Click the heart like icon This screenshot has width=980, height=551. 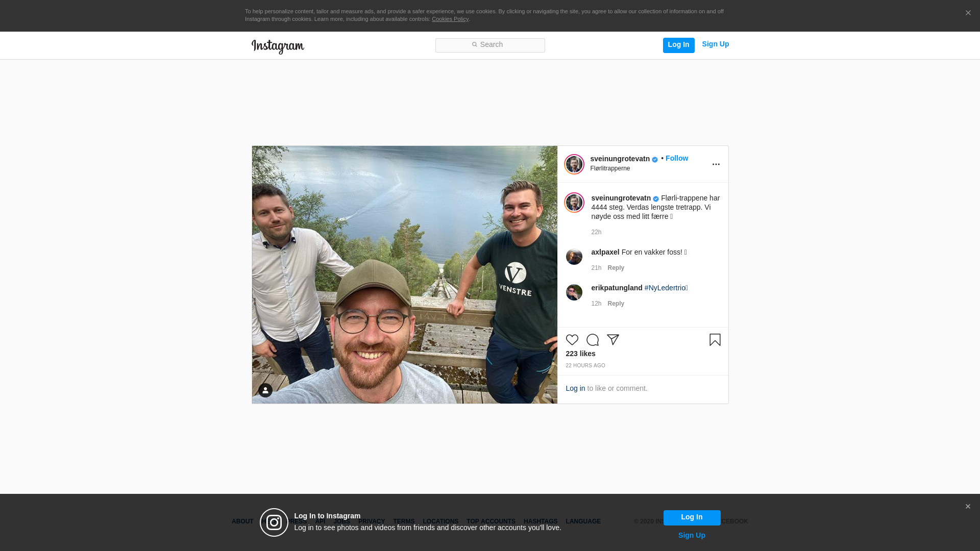click(572, 340)
